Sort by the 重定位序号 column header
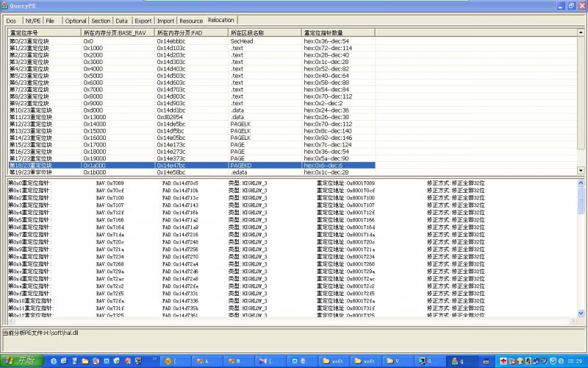This screenshot has height=368, width=588. (x=44, y=32)
